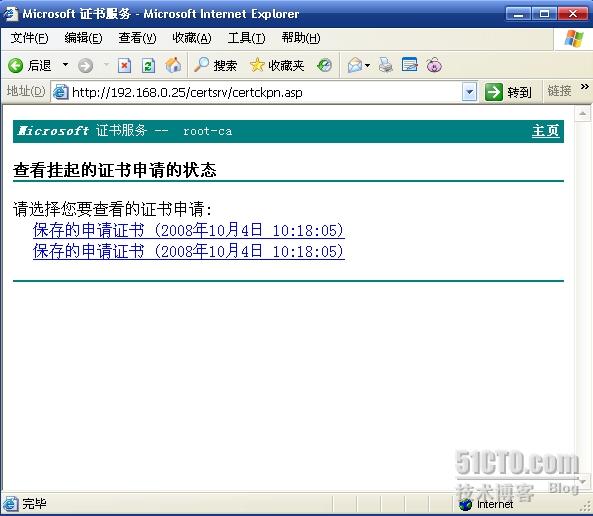This screenshot has width=593, height=516.
Task: Open the 收藏(A) menu
Action: pos(192,38)
